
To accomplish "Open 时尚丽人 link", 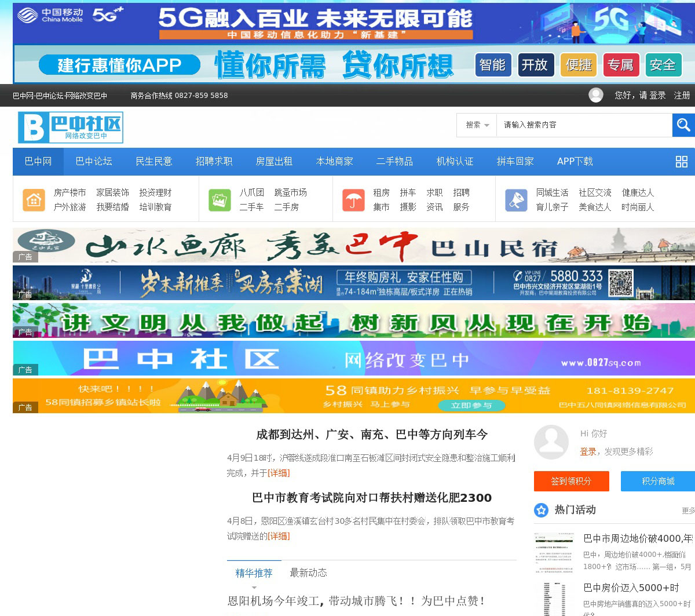I will pos(638,207).
